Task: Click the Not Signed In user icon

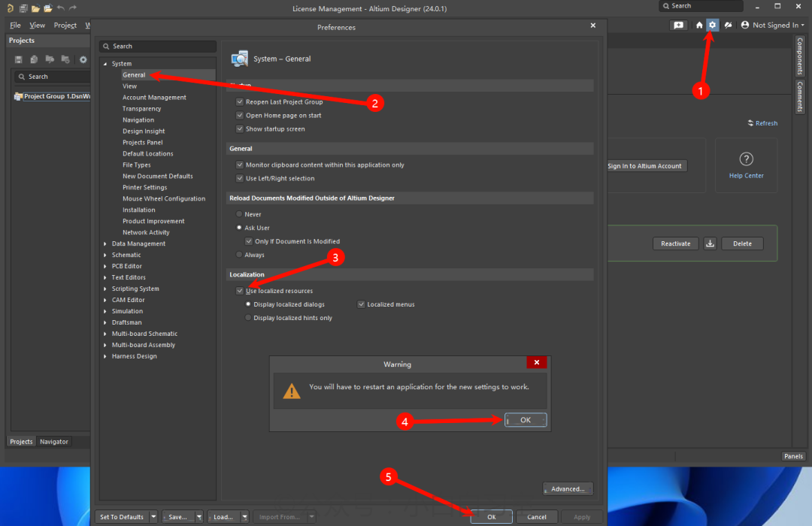Action: pyautogui.click(x=744, y=25)
